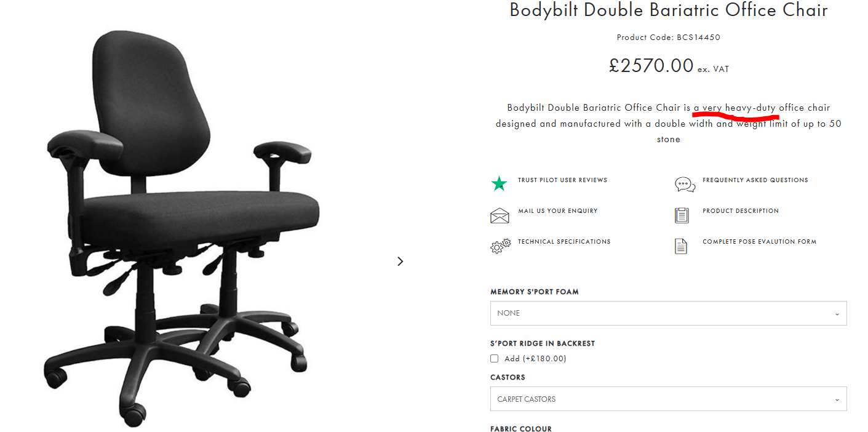
Task: Click the gears technical specifications icon
Action: 500,246
